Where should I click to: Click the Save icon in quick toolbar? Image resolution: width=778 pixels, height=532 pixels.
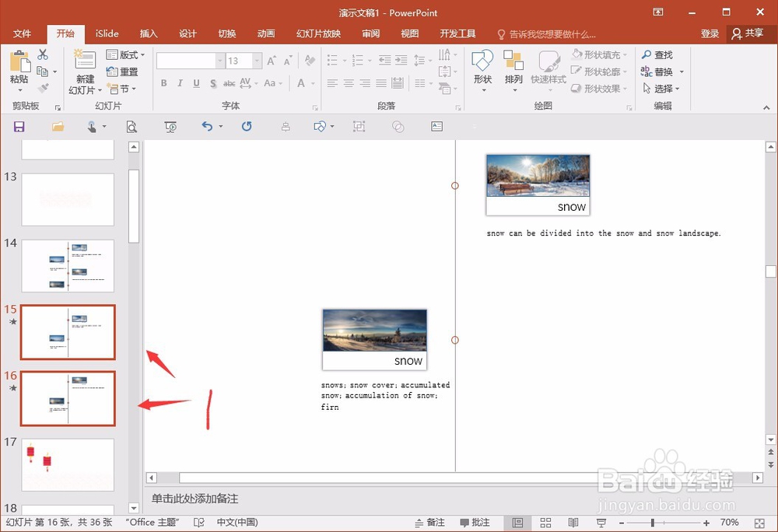click(x=19, y=127)
